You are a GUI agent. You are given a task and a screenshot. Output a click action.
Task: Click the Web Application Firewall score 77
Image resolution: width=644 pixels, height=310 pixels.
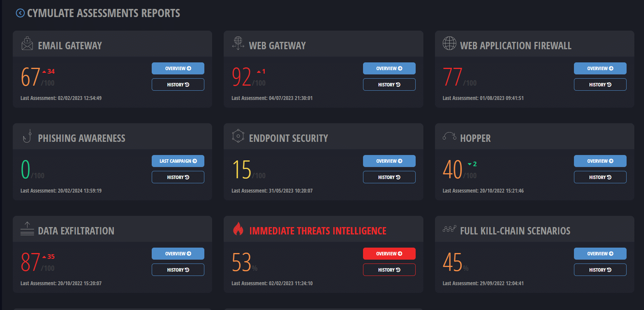tap(452, 77)
